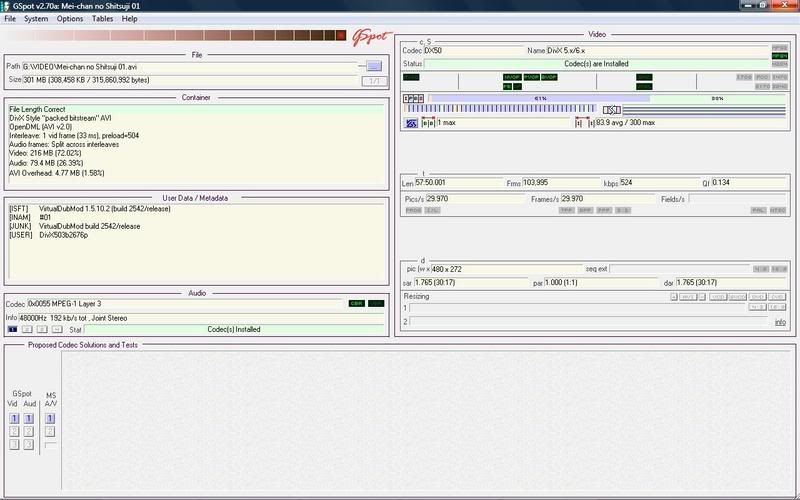Image resolution: width=800 pixels, height=500 pixels.
Task: Click the consecutive B-frames icon before '1 max'
Action: point(428,123)
